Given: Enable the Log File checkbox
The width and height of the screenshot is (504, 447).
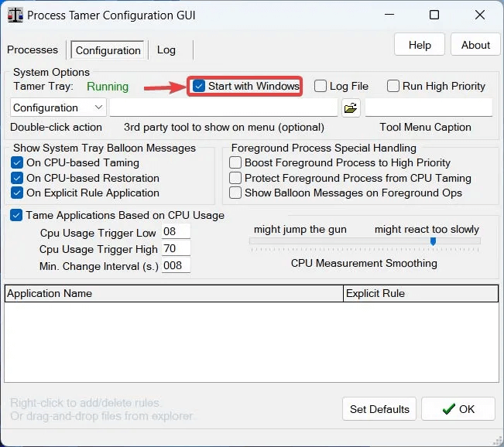Looking at the screenshot, I should pos(321,86).
